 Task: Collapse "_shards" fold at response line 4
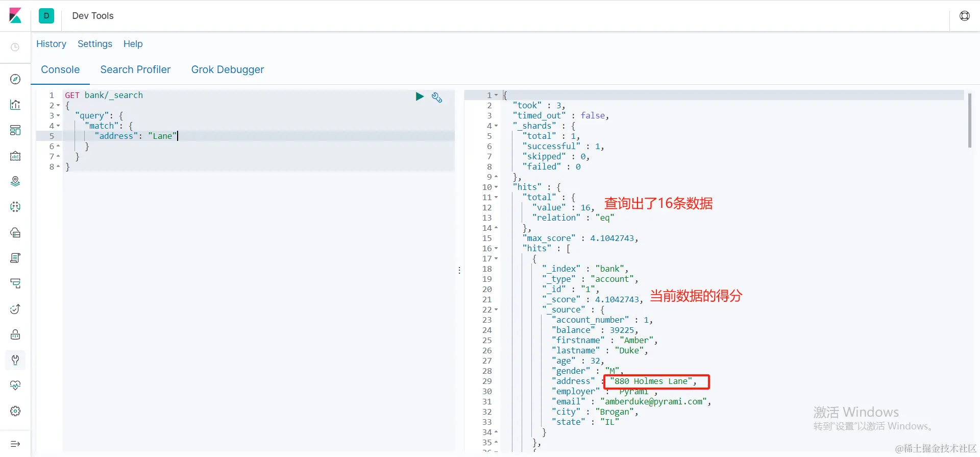tap(496, 126)
